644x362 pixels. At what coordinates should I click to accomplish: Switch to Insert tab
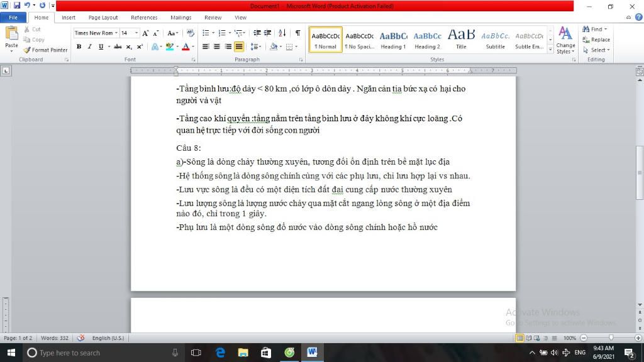68,18
